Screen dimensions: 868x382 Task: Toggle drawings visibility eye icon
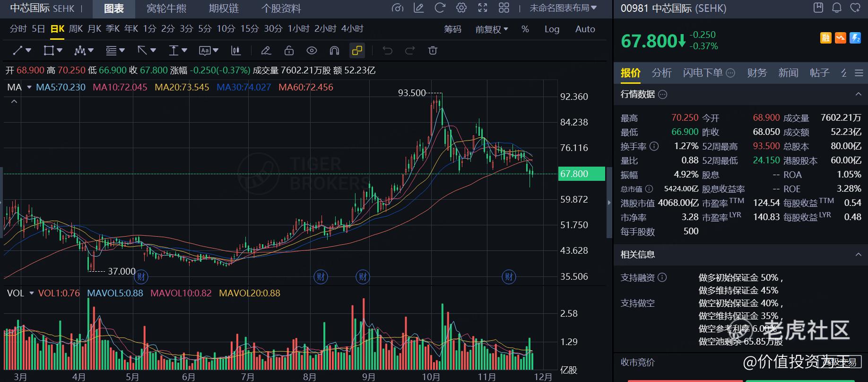312,51
